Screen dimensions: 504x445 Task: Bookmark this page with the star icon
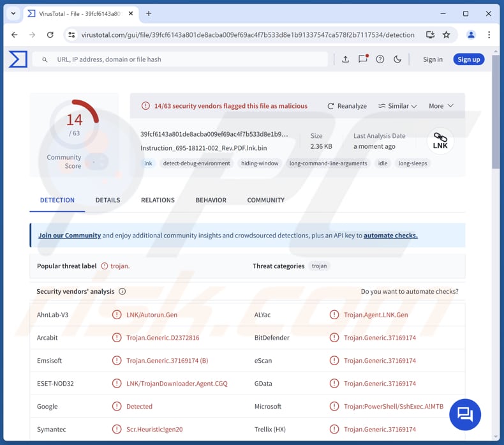coord(447,34)
